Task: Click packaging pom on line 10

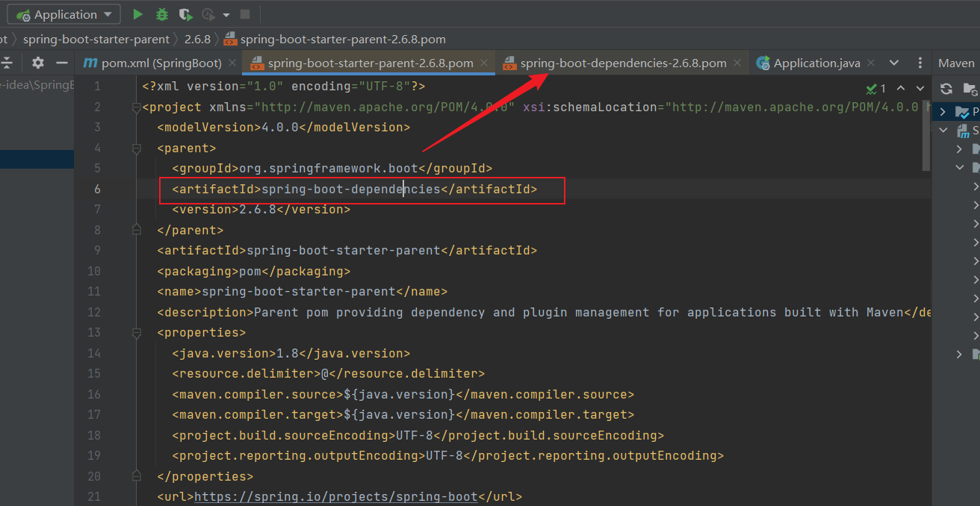Action: [253, 271]
